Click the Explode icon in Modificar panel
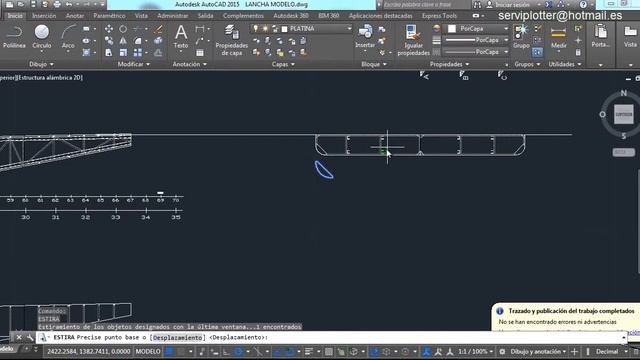This screenshot has height=360, width=640. click(x=158, y=41)
